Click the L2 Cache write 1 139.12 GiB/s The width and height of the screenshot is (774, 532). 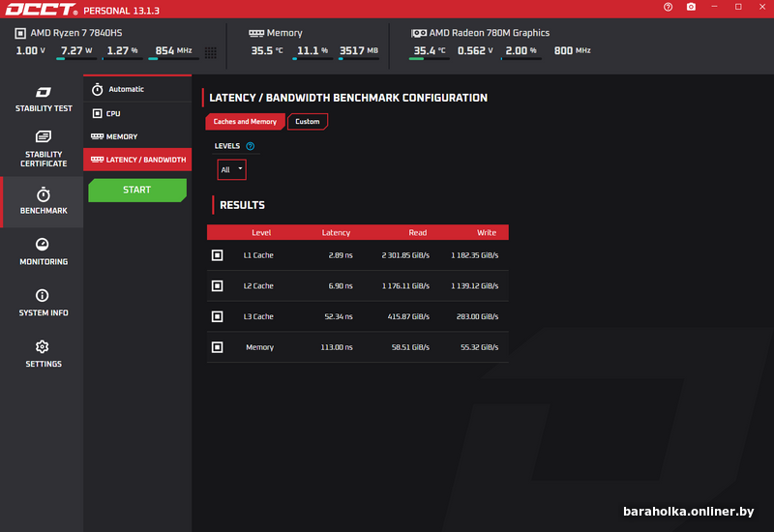tap(474, 285)
